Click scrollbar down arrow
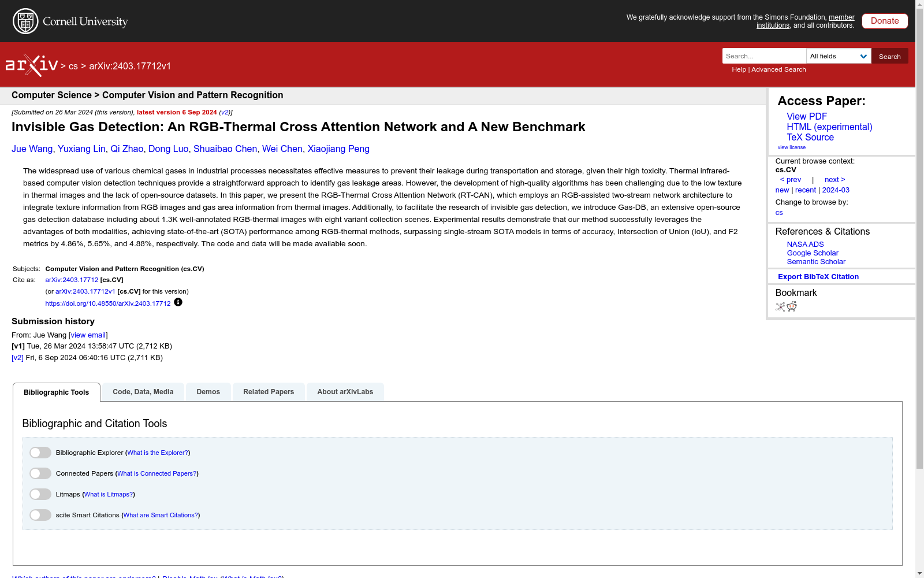Screen dimensions: 924x578 (919, 573)
